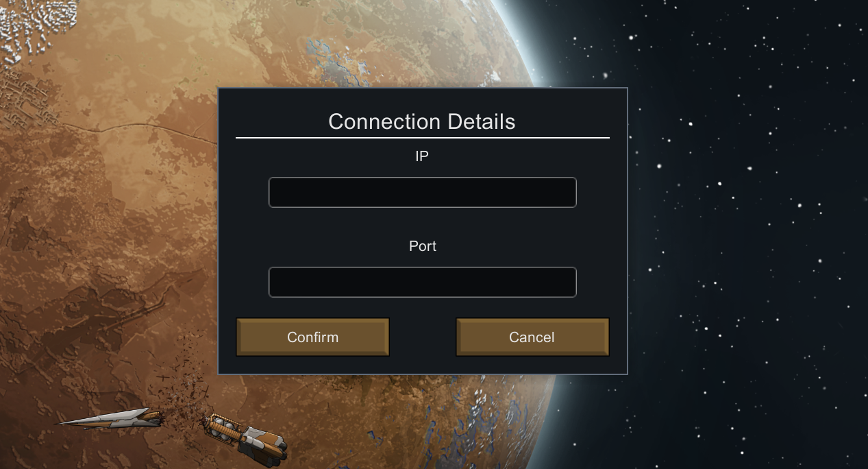Select the grey pointed spaceship
Viewport: 868px width, 469px height.
(x=110, y=418)
